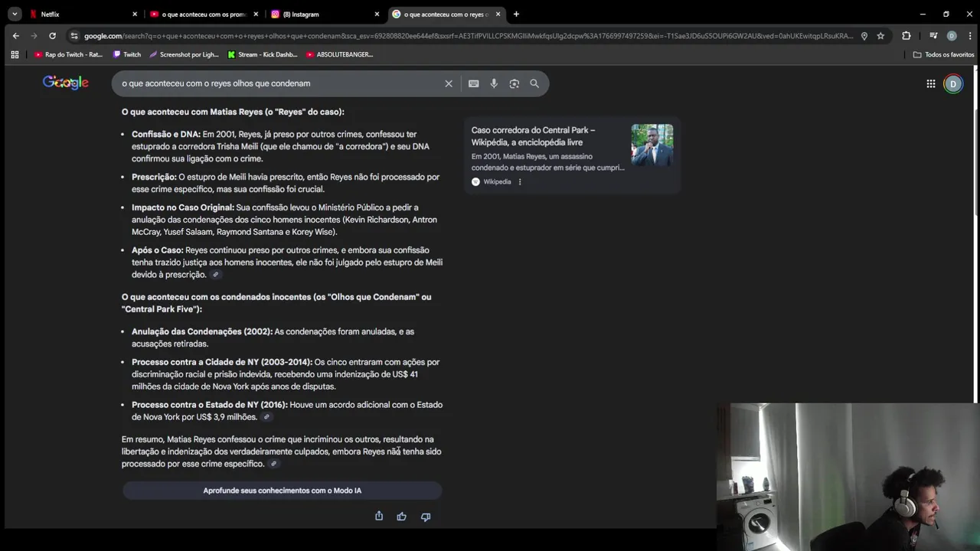Open the media control icon
980x551 pixels.
click(933, 36)
